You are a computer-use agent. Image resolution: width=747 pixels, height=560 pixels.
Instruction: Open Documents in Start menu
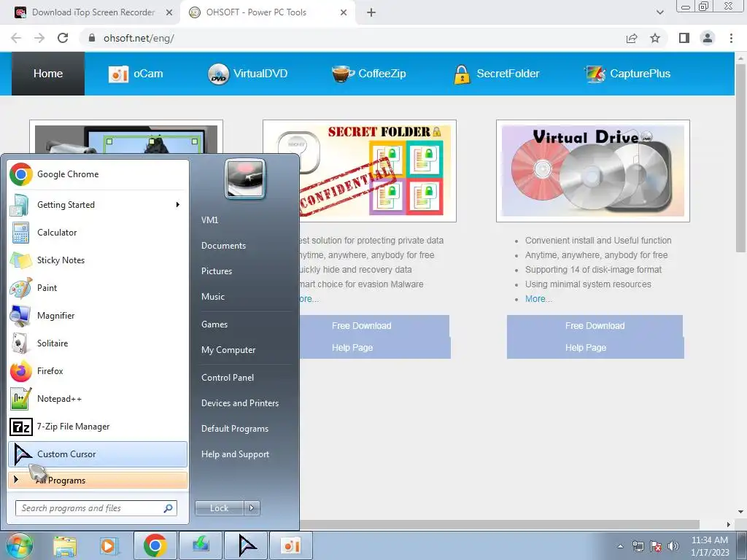[x=223, y=246]
